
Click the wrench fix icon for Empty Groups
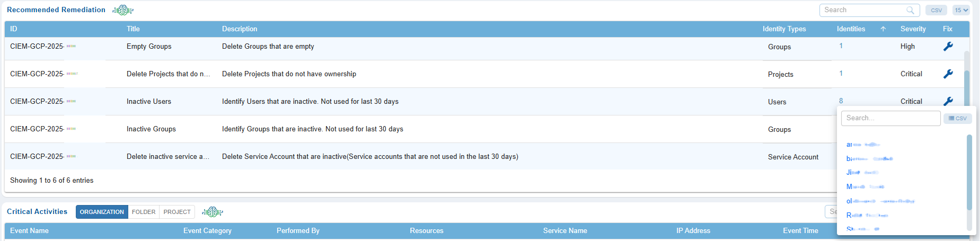click(x=948, y=47)
